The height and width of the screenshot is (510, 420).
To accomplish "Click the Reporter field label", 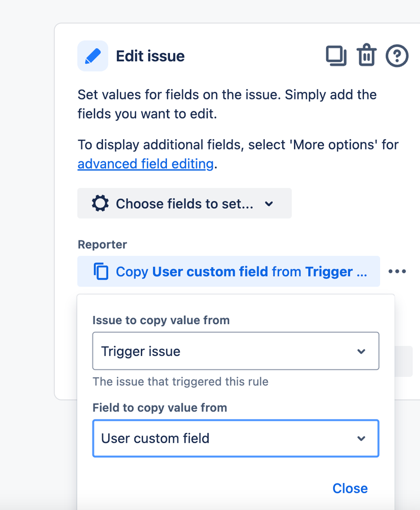I will 102,245.
